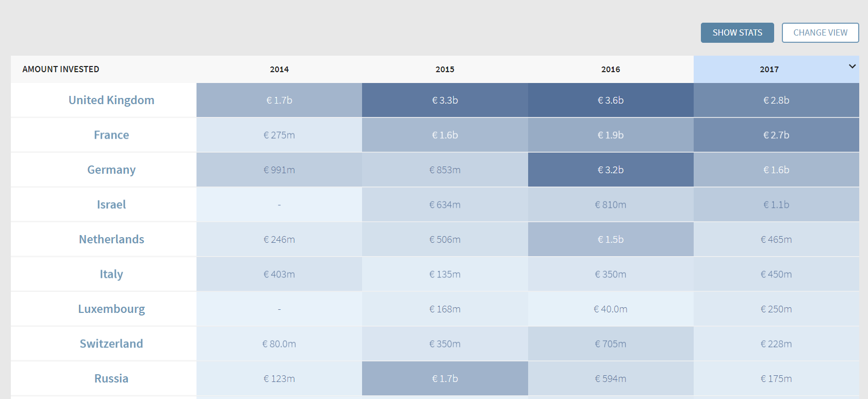
Task: Select the 2016 column header
Action: 610,70
